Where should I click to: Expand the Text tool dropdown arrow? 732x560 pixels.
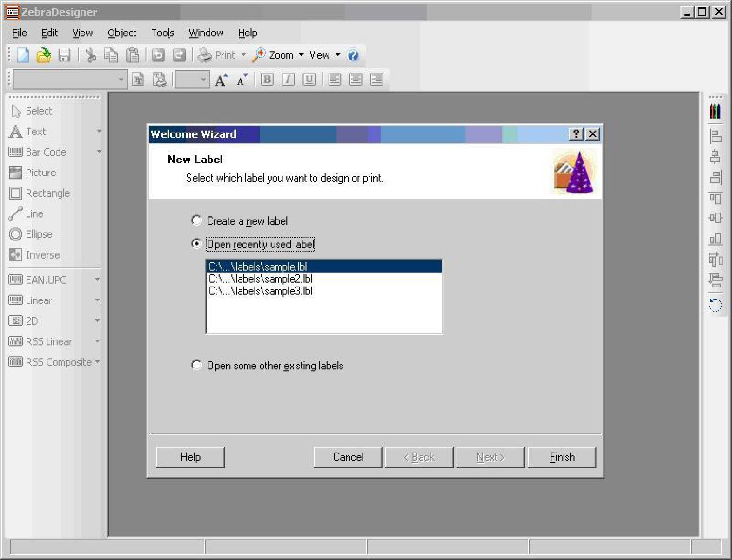click(99, 132)
